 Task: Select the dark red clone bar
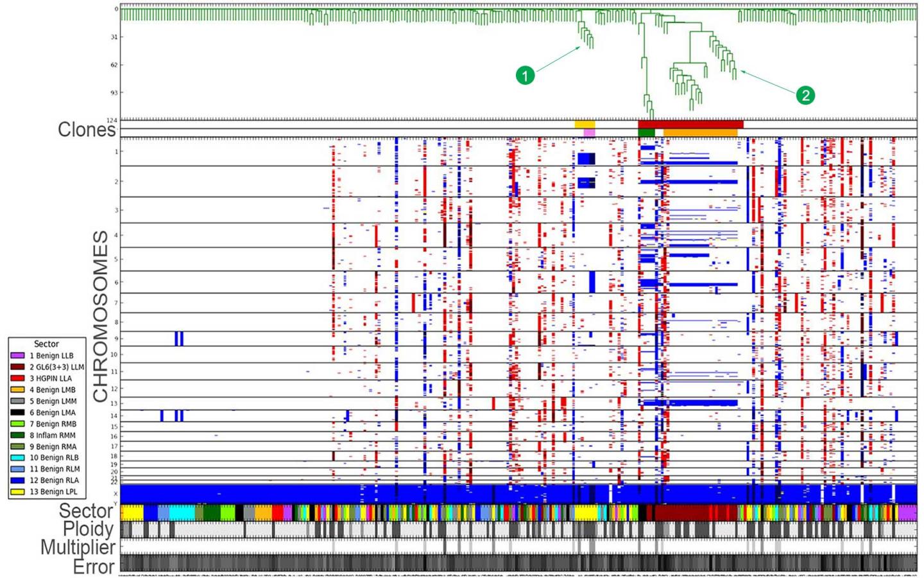(x=690, y=123)
